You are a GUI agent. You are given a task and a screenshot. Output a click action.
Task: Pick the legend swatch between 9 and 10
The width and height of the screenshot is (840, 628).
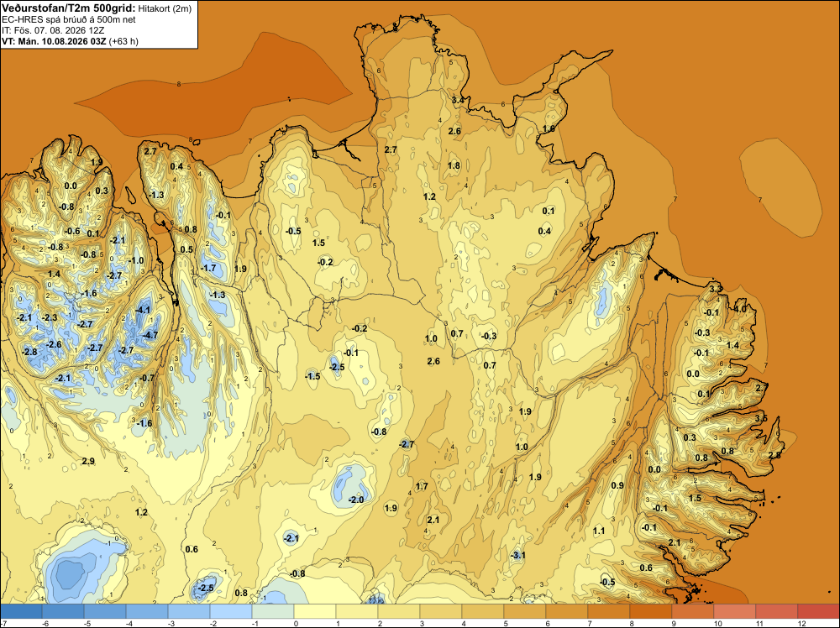[693, 611]
